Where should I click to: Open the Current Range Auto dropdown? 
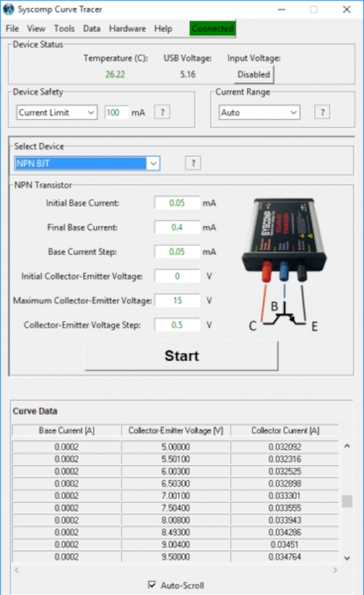click(259, 113)
